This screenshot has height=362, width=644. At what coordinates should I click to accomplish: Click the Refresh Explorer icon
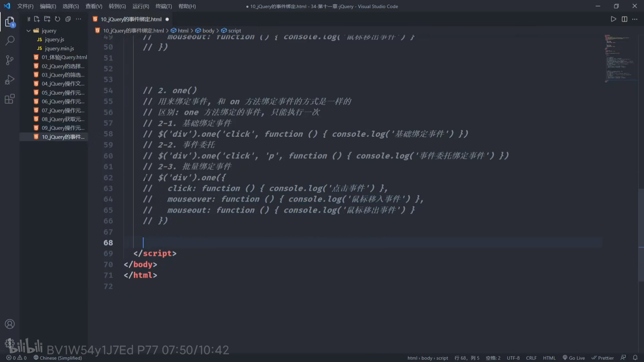57,19
